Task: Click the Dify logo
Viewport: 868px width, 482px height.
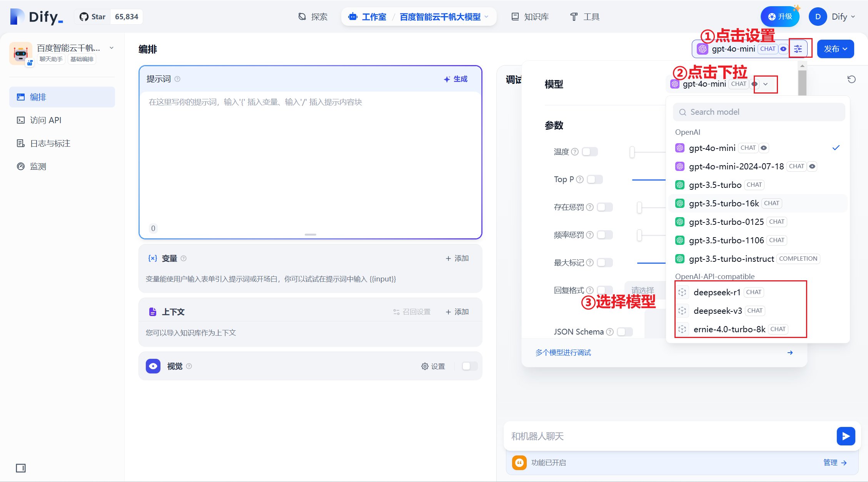Action: coord(37,17)
